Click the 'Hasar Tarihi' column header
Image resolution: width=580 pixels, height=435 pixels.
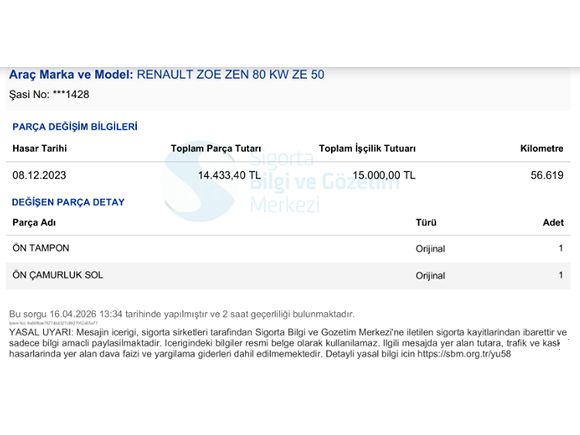pyautogui.click(x=40, y=148)
